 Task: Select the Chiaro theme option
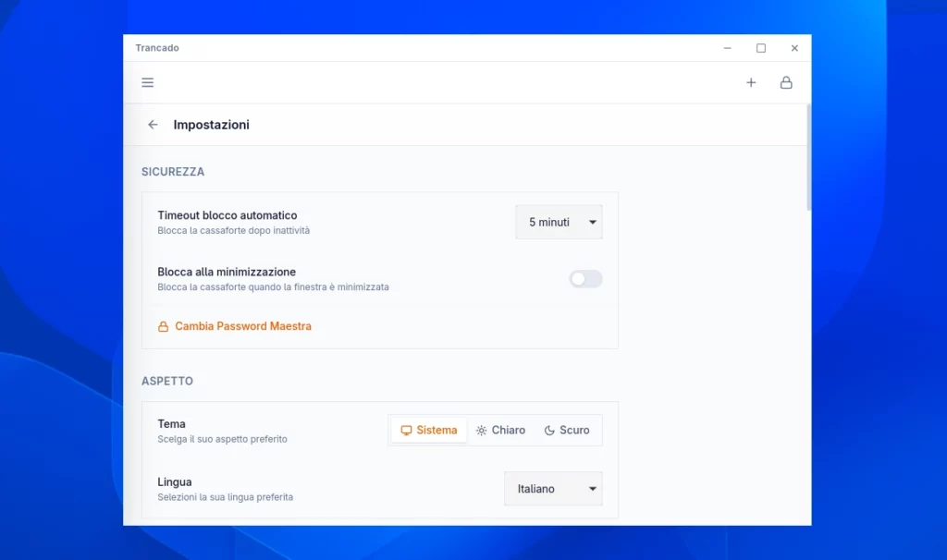coord(500,431)
